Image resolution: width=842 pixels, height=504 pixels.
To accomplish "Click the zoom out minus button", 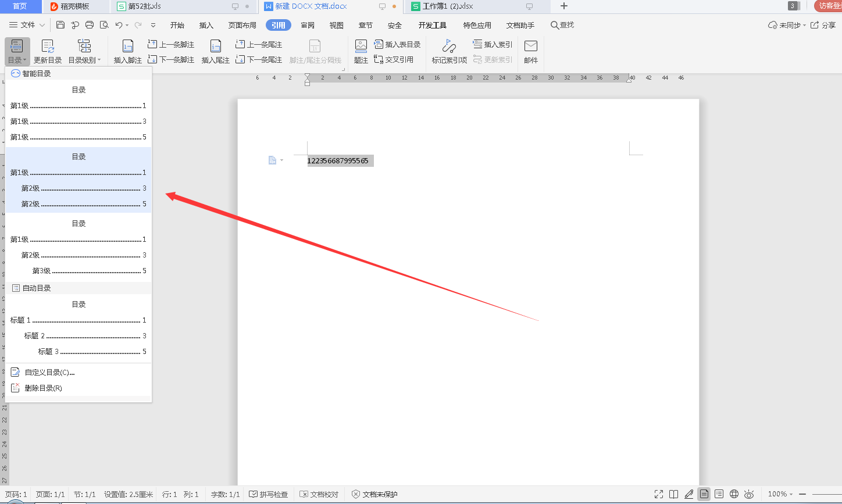I will point(802,494).
